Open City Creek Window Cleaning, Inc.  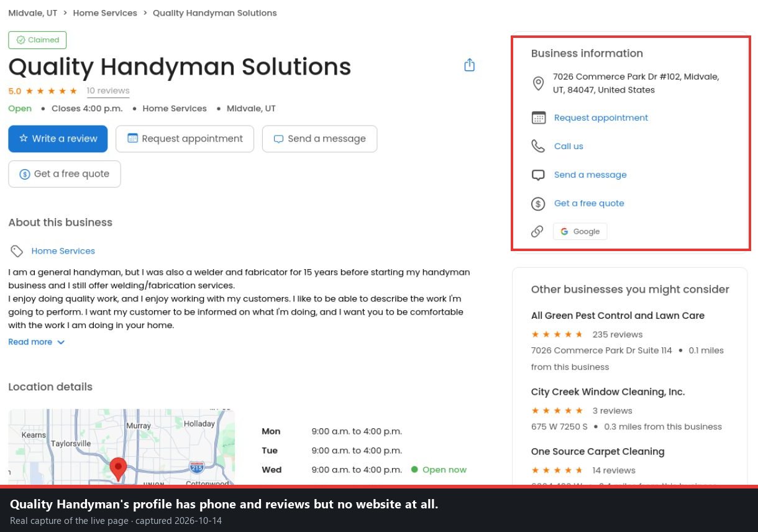point(608,392)
